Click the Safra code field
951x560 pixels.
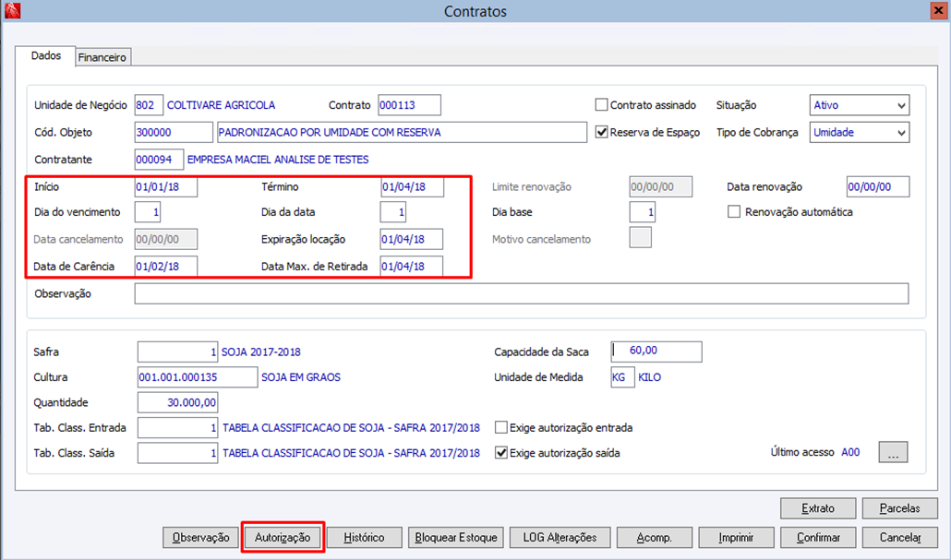tap(177, 351)
